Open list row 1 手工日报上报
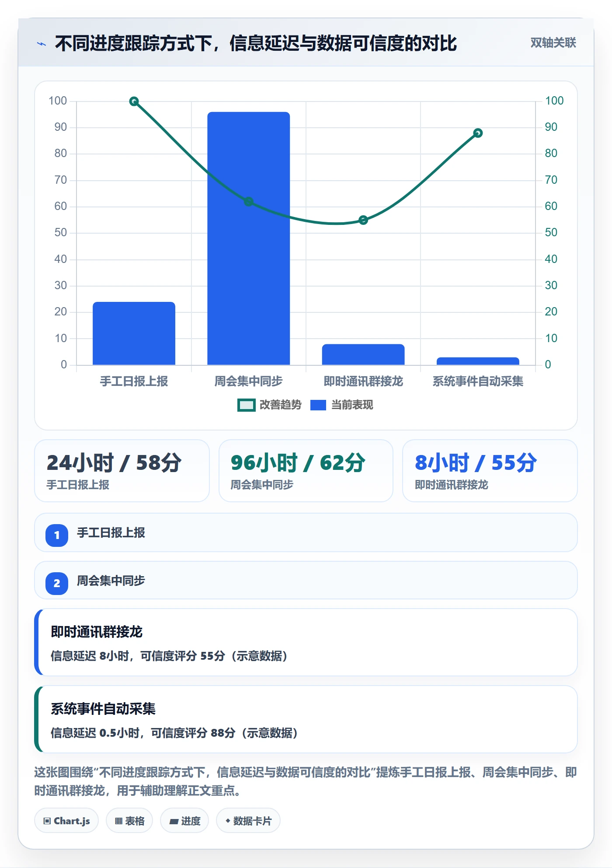 306,532
